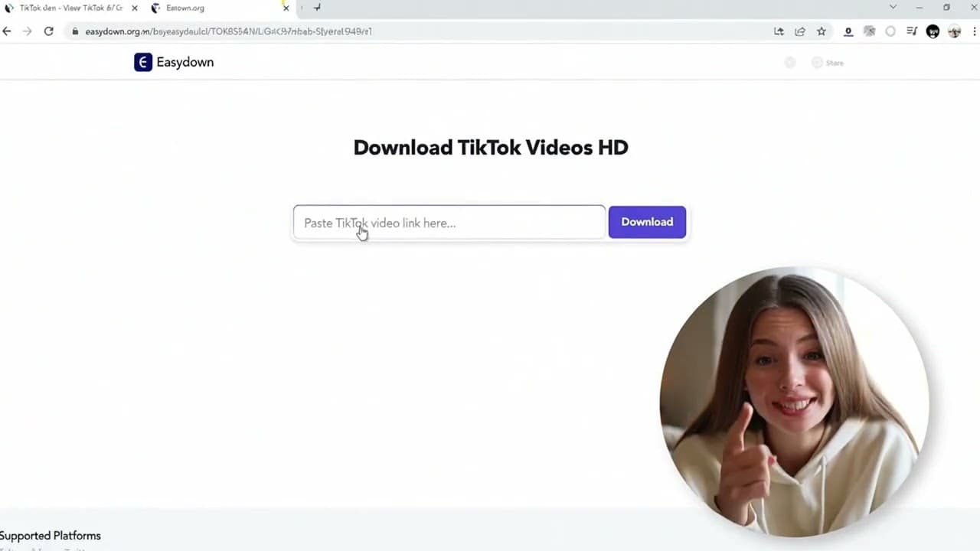Click the forward navigation arrow

(27, 31)
